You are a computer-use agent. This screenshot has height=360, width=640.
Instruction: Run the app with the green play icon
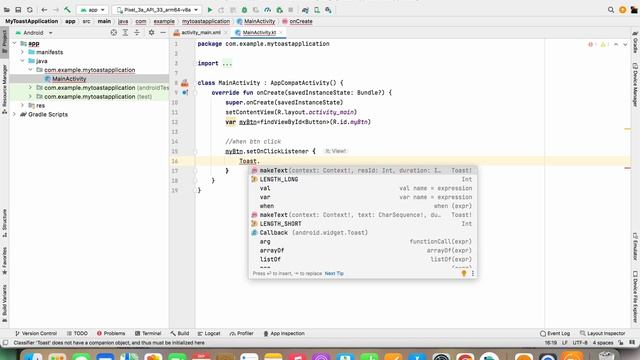tap(210, 10)
